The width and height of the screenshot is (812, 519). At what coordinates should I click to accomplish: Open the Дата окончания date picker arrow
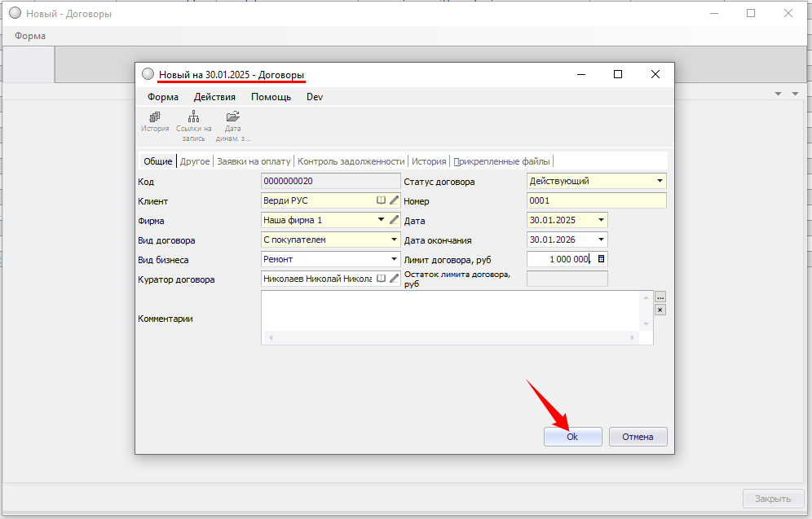click(x=601, y=240)
